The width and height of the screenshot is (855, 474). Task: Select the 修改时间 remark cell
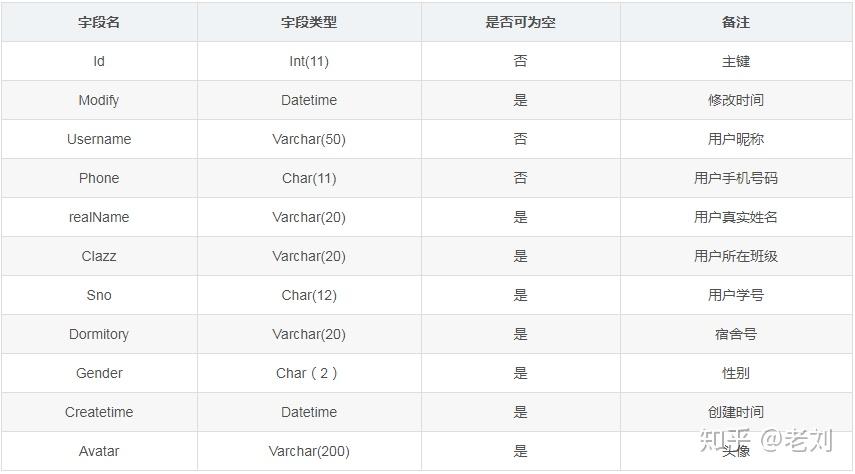[736, 100]
